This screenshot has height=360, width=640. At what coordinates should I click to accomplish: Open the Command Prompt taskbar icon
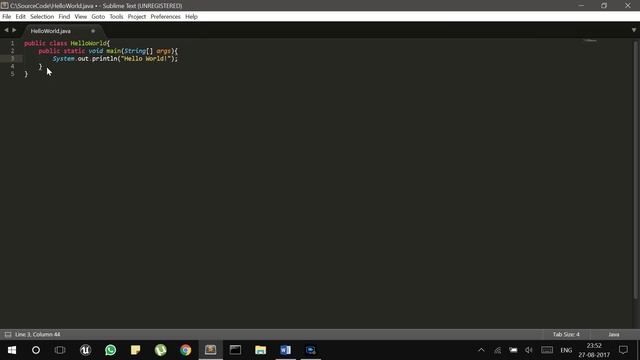(236, 350)
